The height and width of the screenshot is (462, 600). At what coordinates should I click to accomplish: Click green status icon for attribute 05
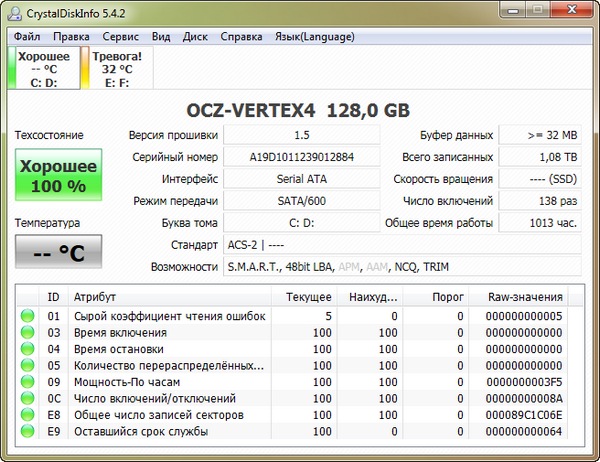tap(27, 366)
